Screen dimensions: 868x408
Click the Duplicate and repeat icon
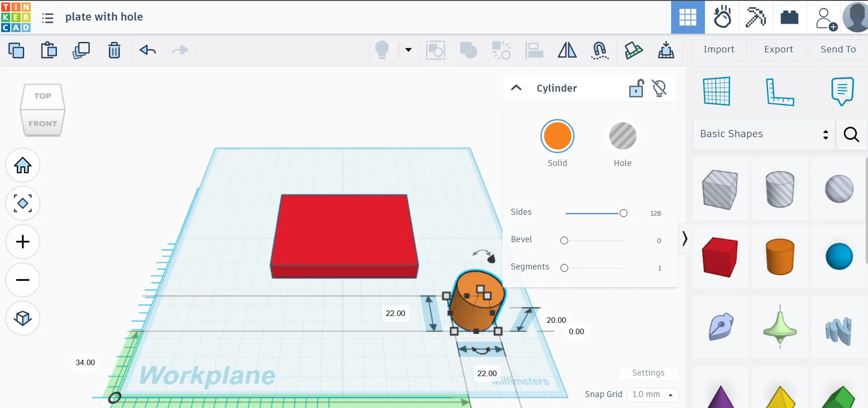point(81,50)
